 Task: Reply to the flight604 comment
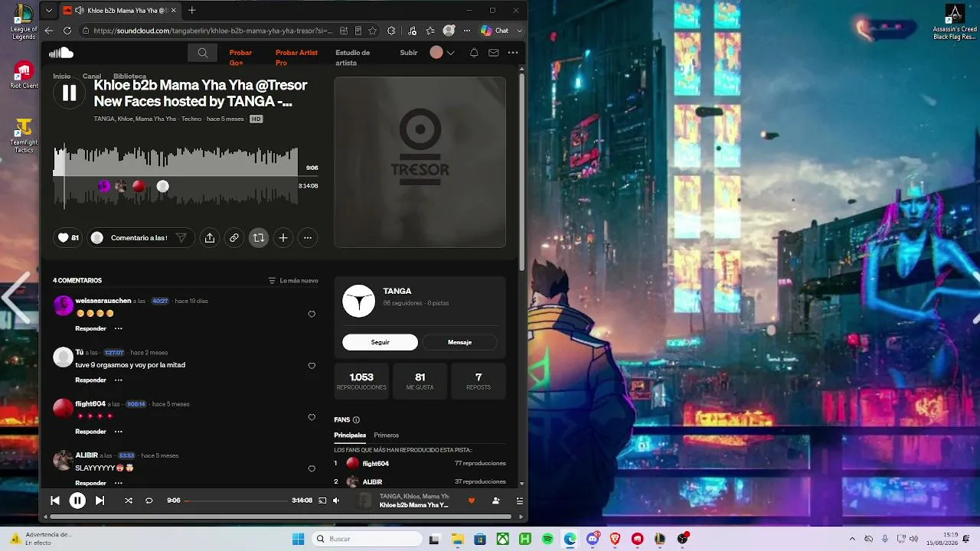[90, 432]
